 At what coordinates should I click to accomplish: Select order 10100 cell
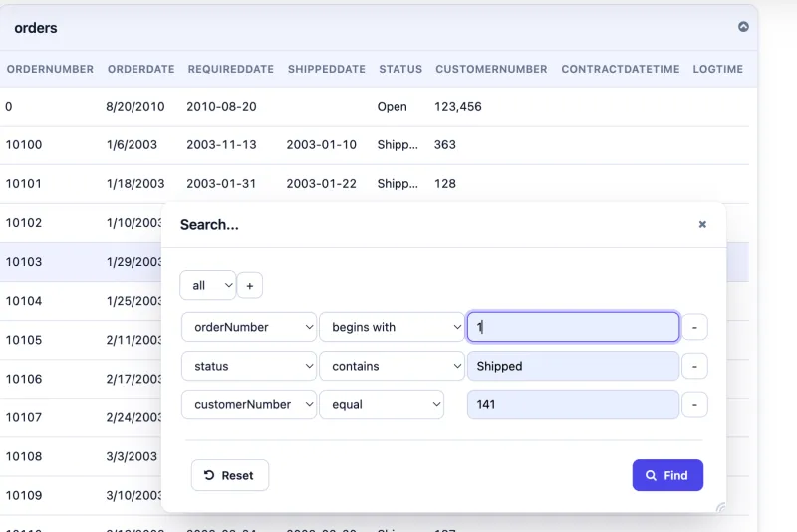point(24,145)
